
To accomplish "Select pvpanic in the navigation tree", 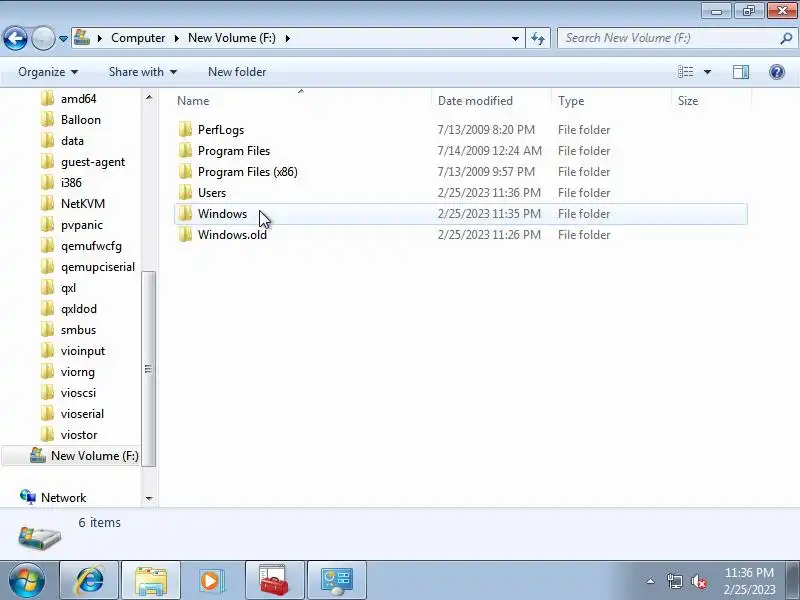I will coord(82,225).
